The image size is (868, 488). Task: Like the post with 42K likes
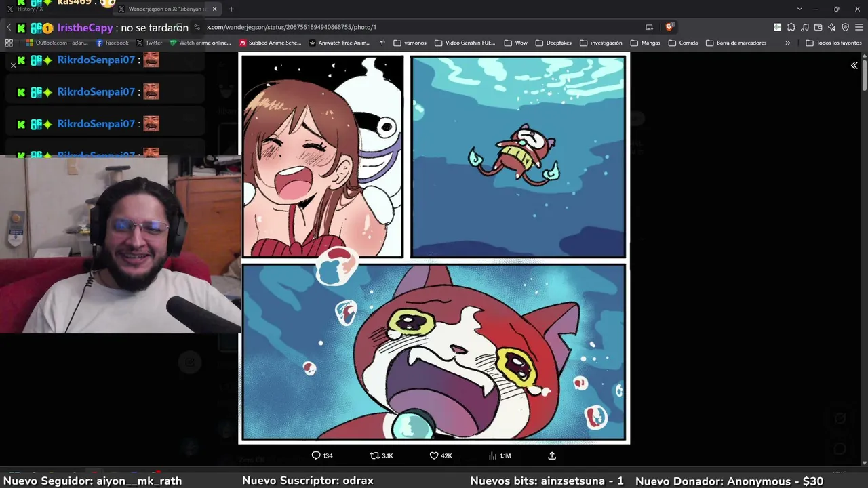pos(441,455)
